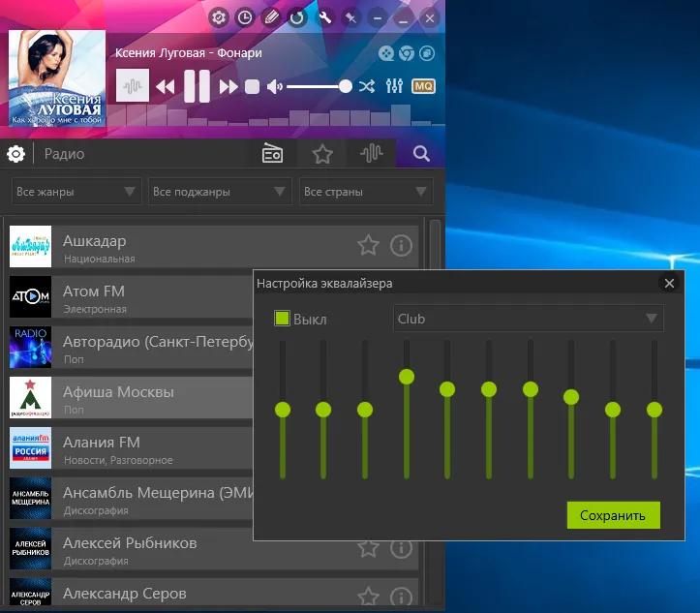Click the Афиша Москвы station logo

pos(30,397)
